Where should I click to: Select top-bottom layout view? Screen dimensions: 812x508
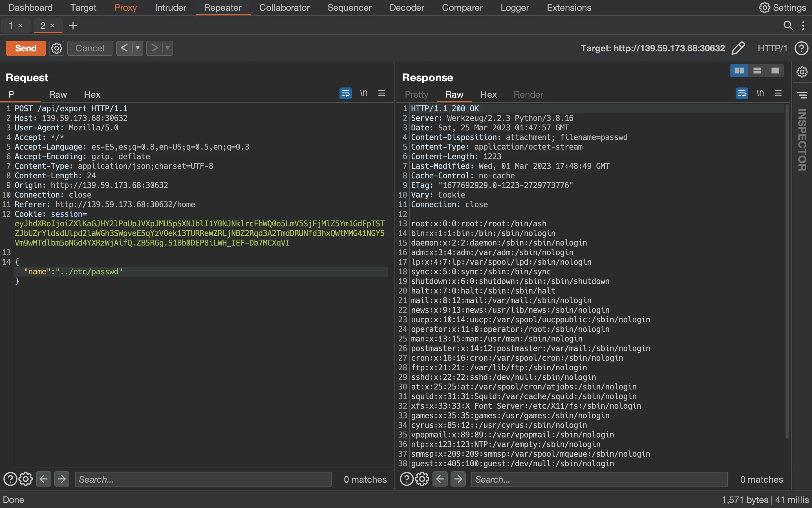coord(757,71)
